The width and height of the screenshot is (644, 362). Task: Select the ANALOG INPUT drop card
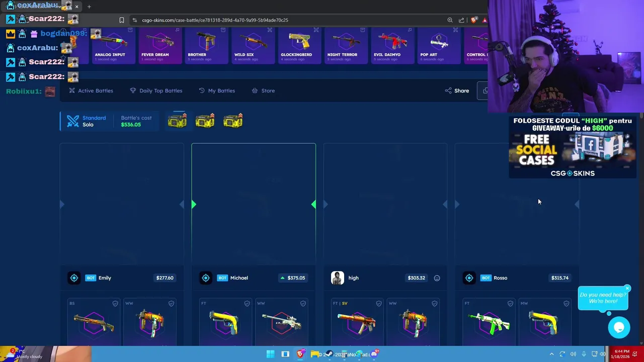point(113,46)
